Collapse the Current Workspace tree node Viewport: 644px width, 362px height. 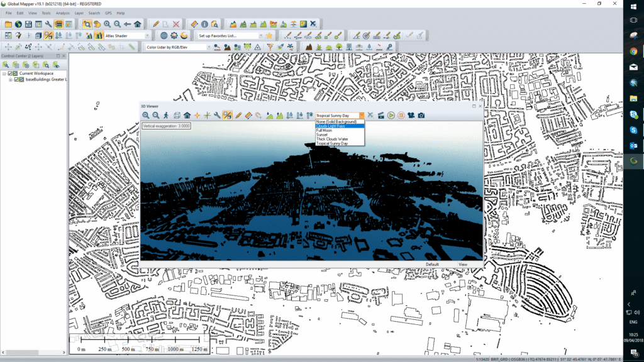(4, 74)
